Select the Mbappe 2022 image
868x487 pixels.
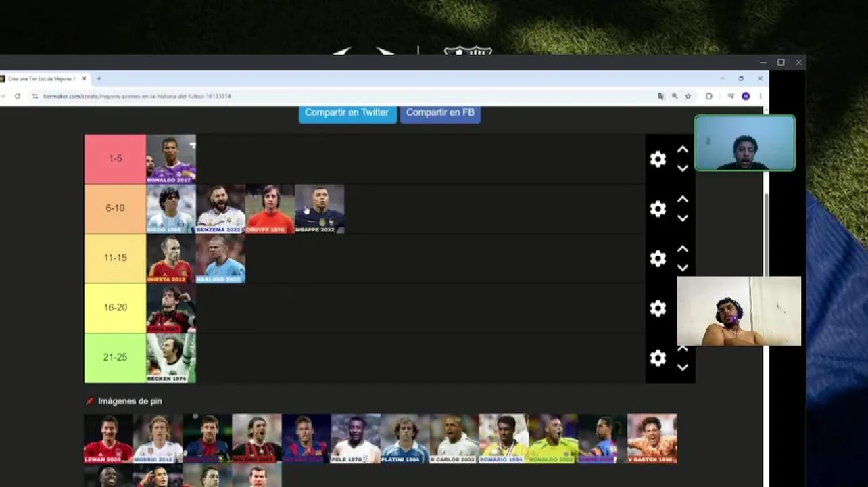319,209
